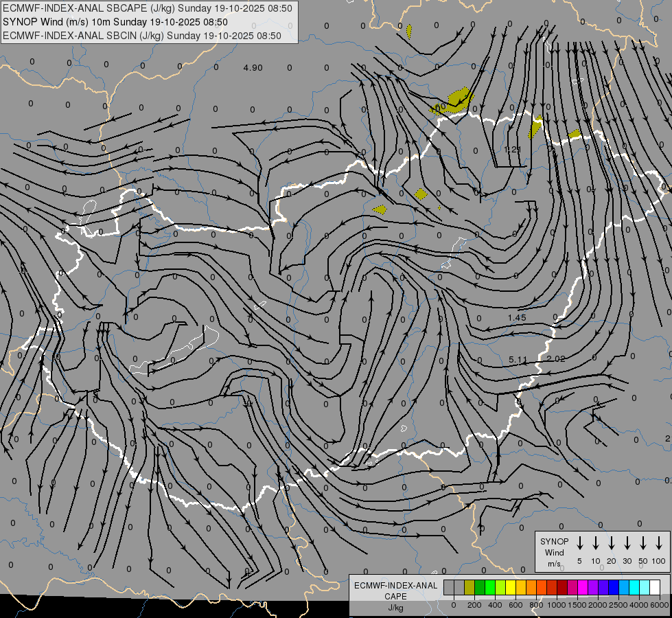Click the SBCAPE layer title line
This screenshot has width=672, height=618.
click(148, 8)
